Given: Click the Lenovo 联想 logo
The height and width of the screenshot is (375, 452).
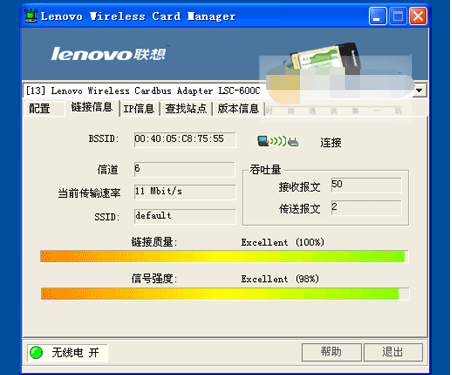Looking at the screenshot, I should [x=108, y=54].
